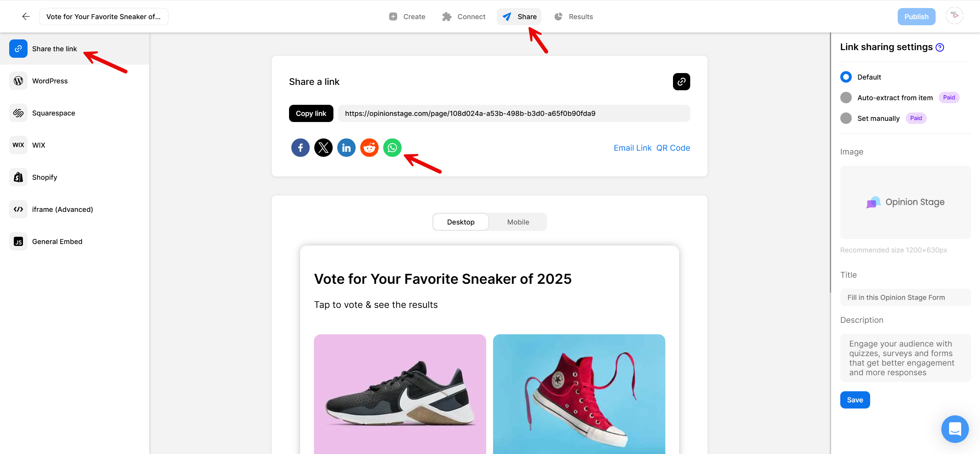Viewport: 980px width, 454px height.
Task: Choose Set manually for link sharing
Action: point(846,118)
